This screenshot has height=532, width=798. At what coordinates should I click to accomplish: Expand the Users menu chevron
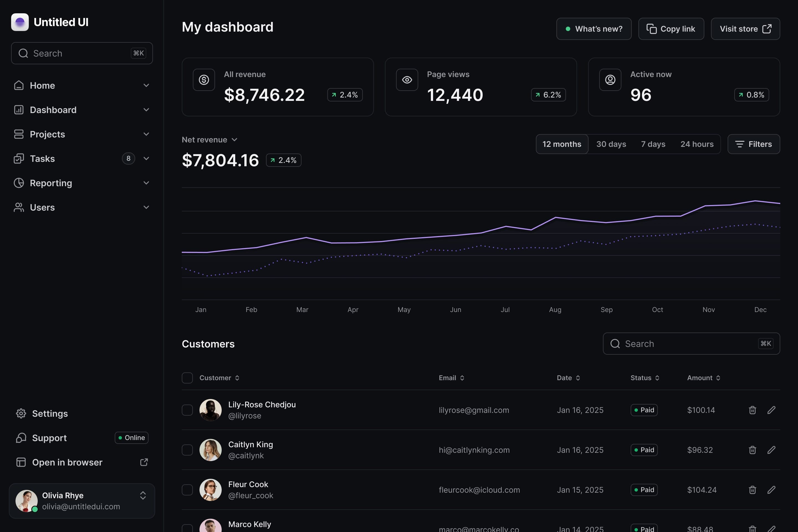[x=146, y=207]
